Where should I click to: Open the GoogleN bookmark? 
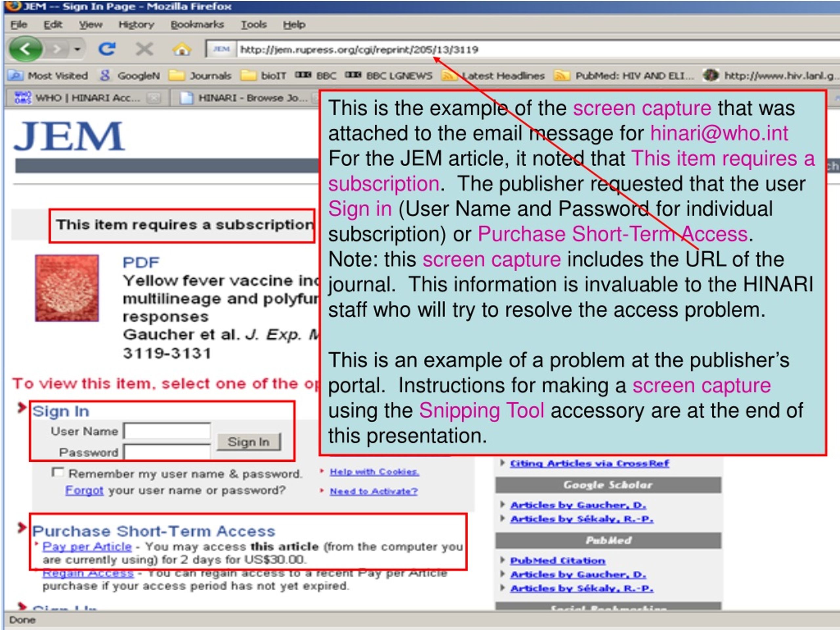tap(130, 76)
